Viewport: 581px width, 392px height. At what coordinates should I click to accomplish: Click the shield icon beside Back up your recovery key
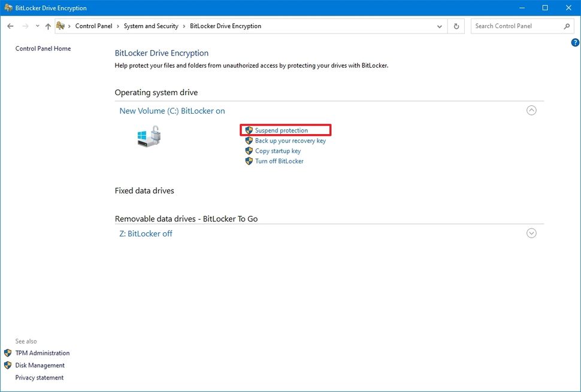point(248,141)
